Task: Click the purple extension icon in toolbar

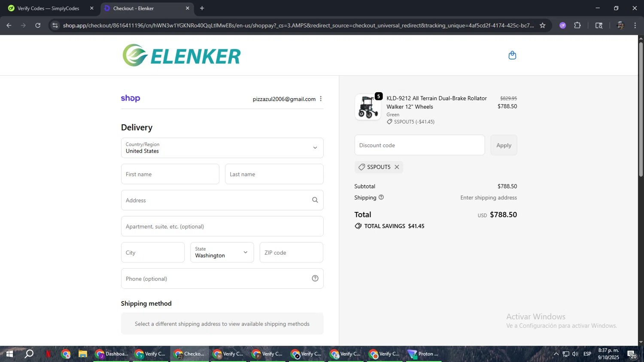Action: pyautogui.click(x=563, y=25)
